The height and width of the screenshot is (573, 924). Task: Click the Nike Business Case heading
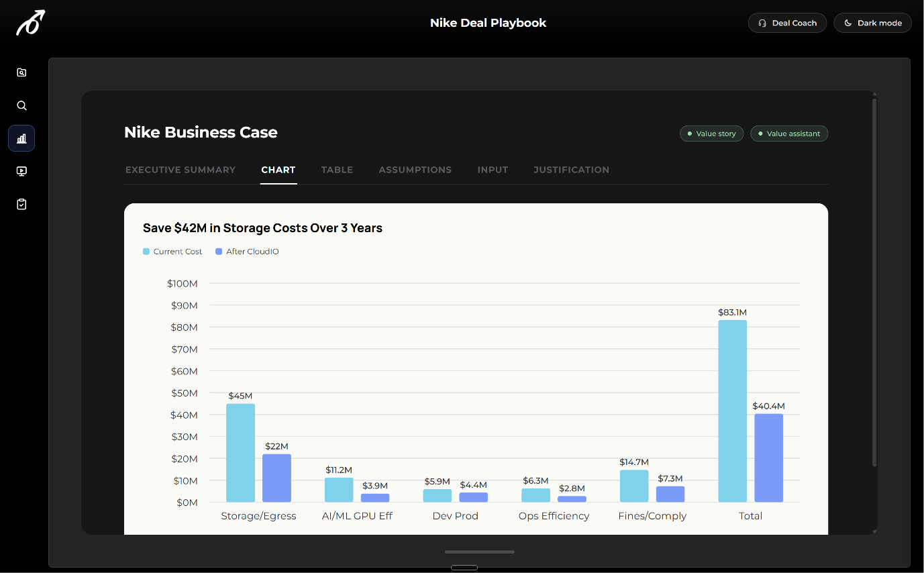coord(201,132)
